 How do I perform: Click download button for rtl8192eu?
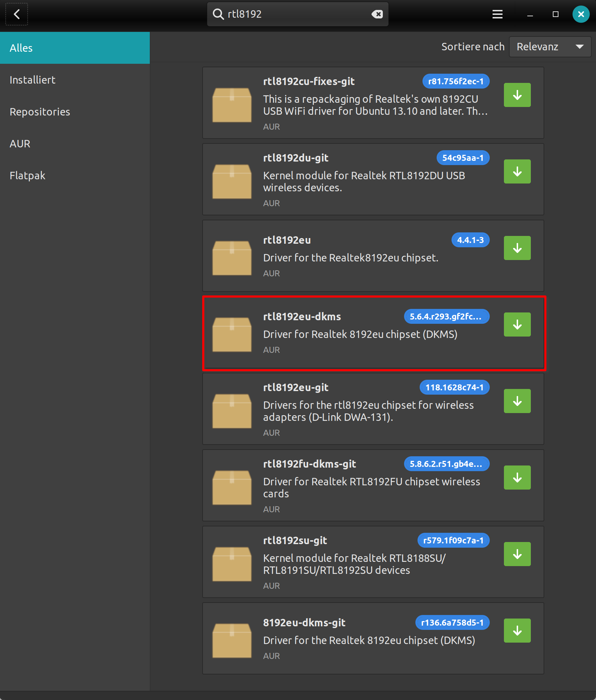(x=517, y=248)
